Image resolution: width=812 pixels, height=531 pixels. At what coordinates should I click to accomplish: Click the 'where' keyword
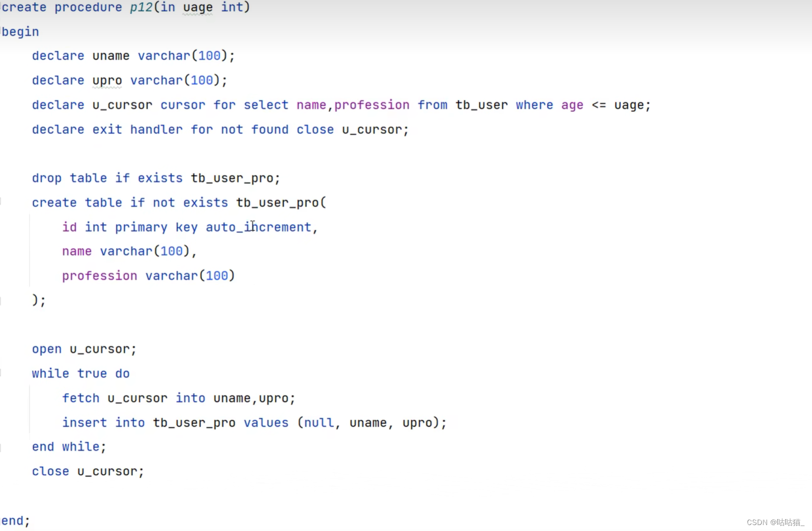[534, 105]
